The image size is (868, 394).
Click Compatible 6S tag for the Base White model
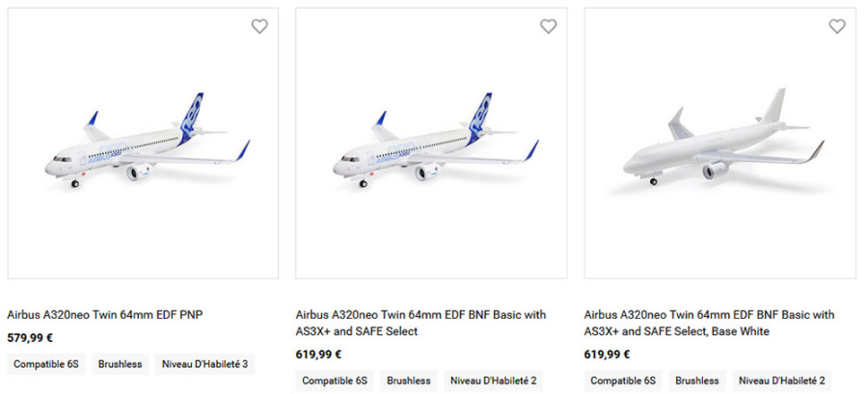[623, 381]
